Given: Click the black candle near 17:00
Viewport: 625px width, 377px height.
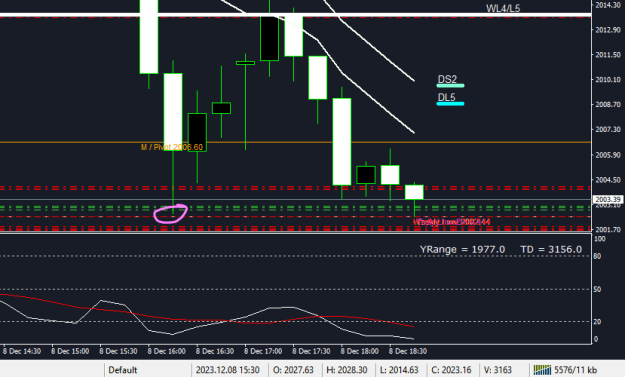Looking at the screenshot, I should click(269, 38).
